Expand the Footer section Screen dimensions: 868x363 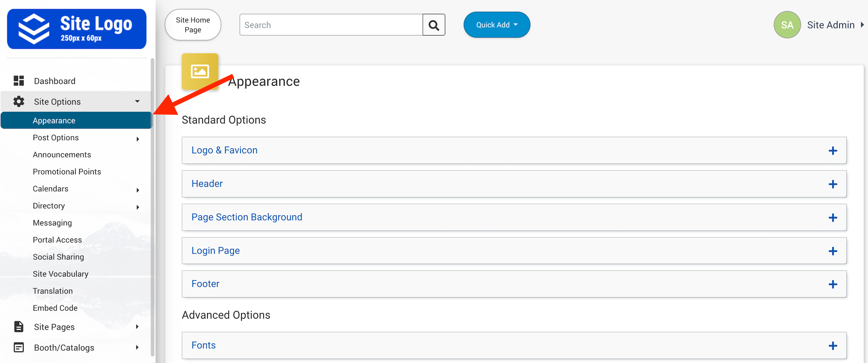coord(832,284)
